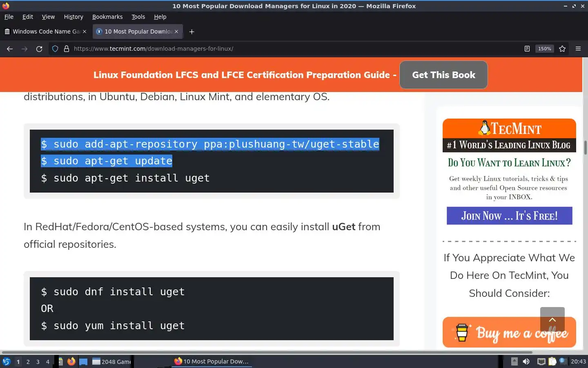This screenshot has width=588, height=368.
Task: Reset the 150% zoom level indicator
Action: (544, 49)
